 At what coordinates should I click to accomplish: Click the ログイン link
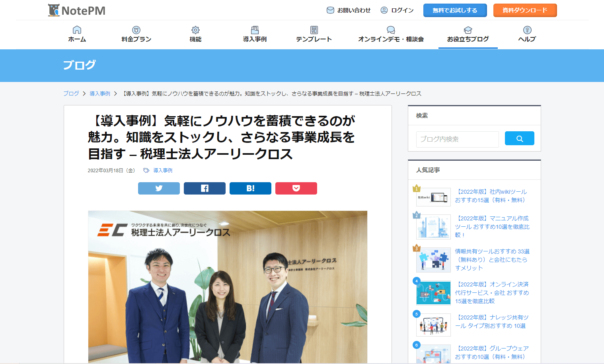click(x=397, y=10)
